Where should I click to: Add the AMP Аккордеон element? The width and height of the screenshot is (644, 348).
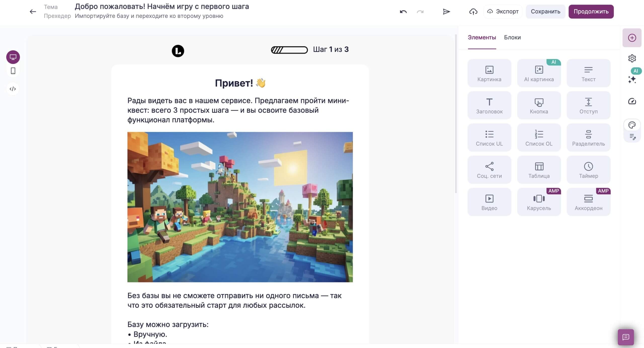pyautogui.click(x=588, y=202)
